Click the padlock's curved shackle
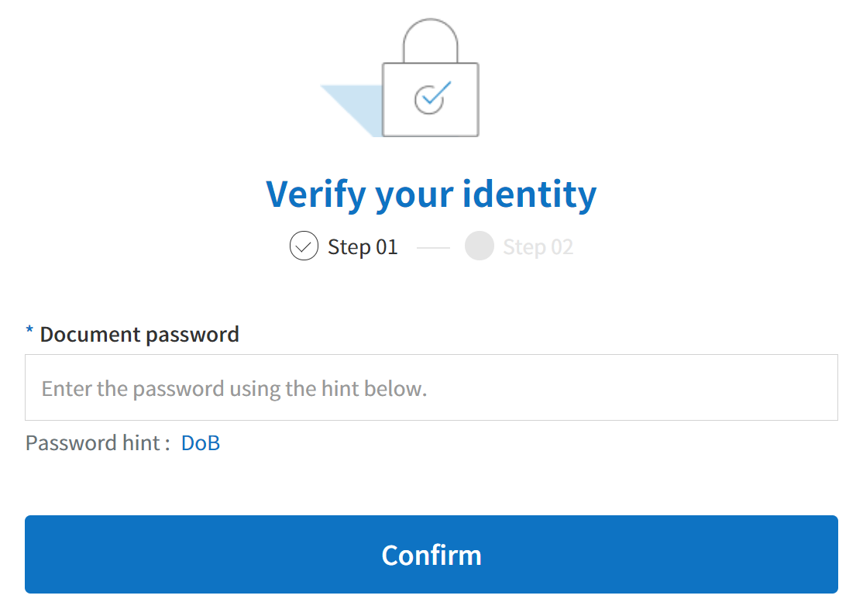This screenshot has width=863, height=616. coord(431,41)
